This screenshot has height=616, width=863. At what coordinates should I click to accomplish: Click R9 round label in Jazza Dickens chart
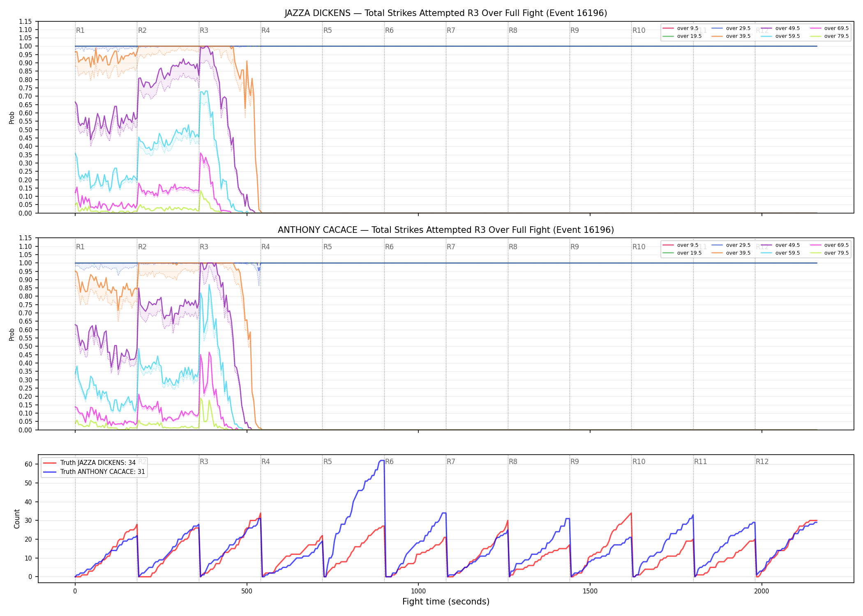click(x=575, y=30)
